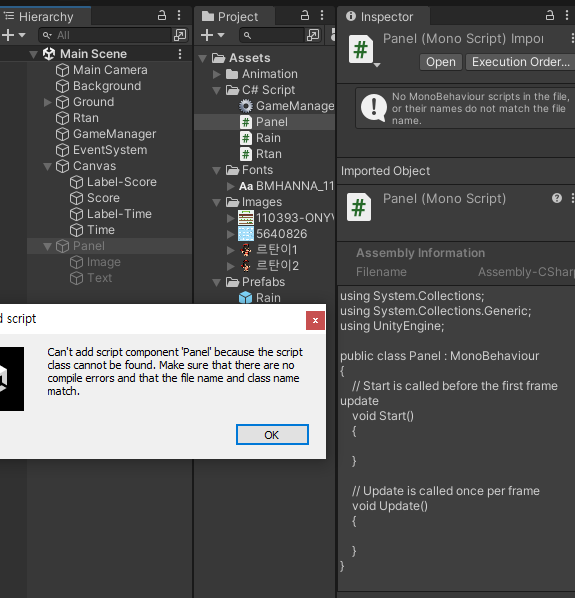Select the Animation folder icon
The image size is (575, 598).
[x=231, y=74]
